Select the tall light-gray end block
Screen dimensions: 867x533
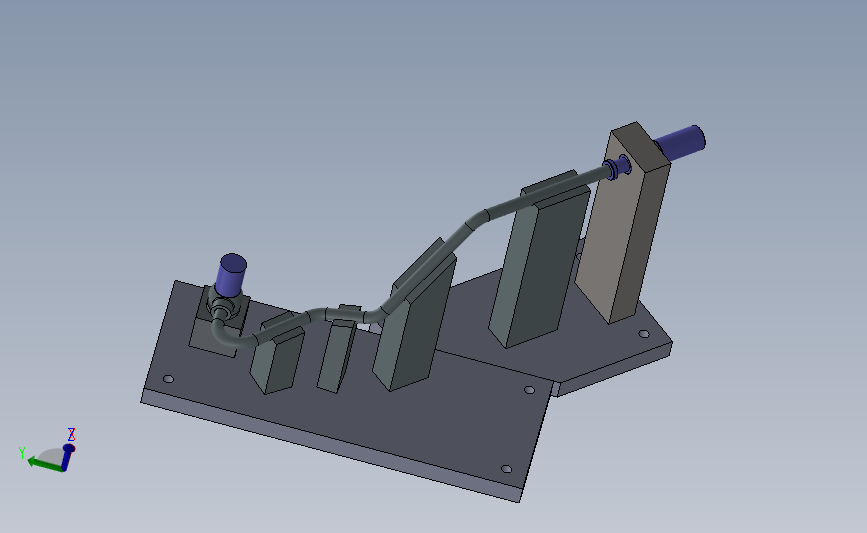tap(623, 222)
